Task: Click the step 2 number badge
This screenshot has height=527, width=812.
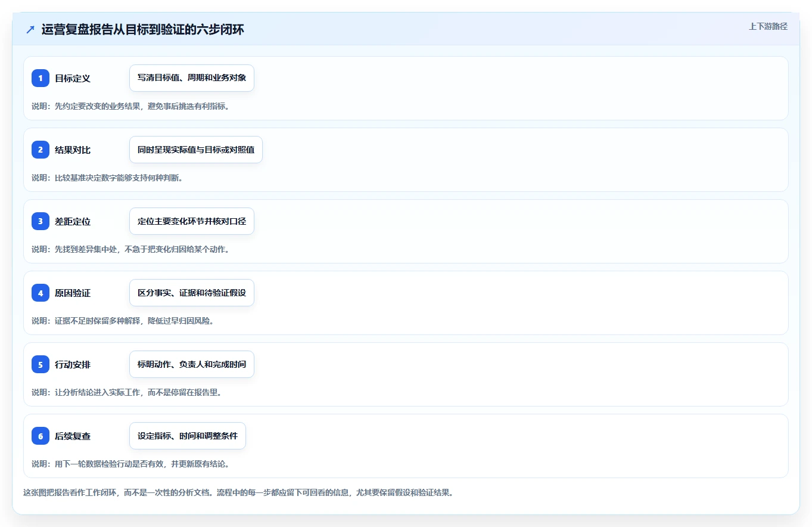Action: coord(41,150)
